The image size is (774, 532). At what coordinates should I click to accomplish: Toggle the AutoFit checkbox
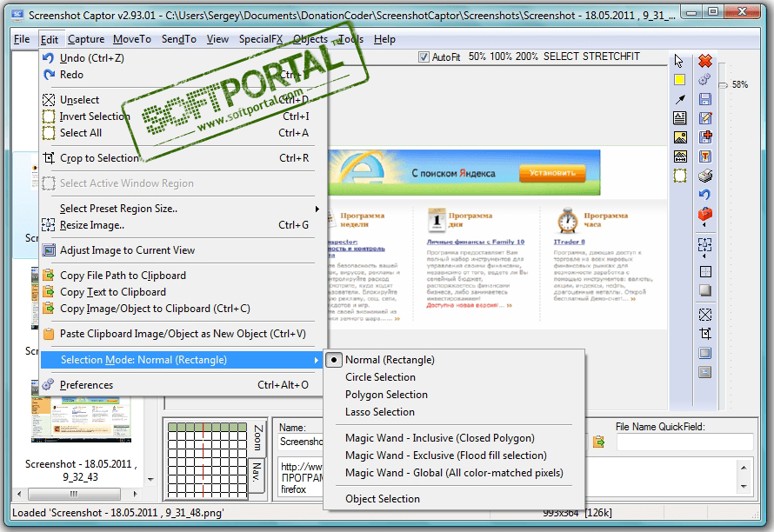coord(424,57)
